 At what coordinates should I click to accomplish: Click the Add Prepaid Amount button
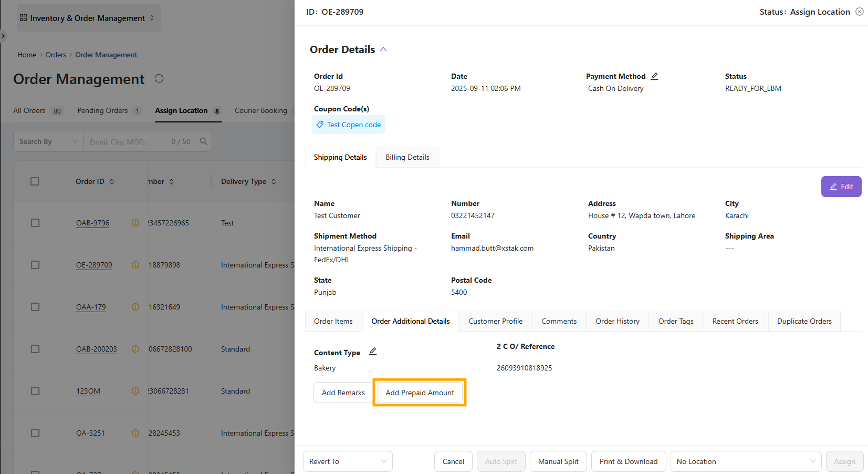click(420, 393)
